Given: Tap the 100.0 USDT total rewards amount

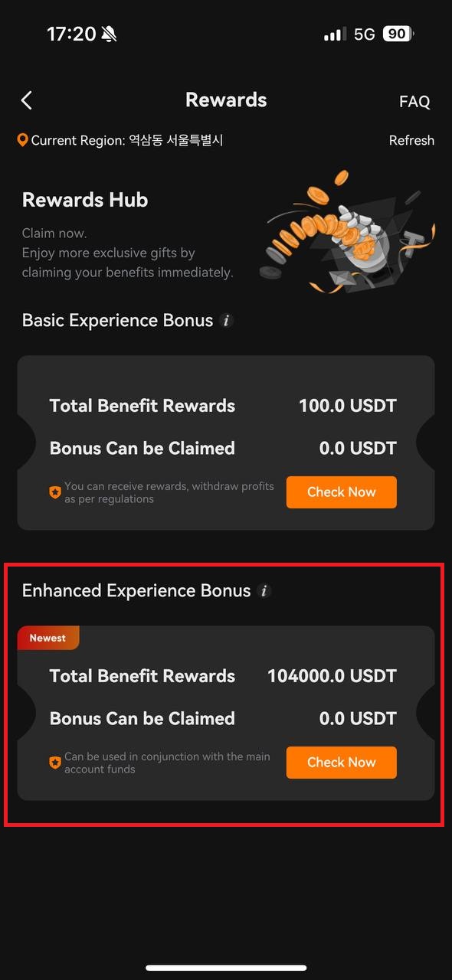Looking at the screenshot, I should pyautogui.click(x=348, y=406).
